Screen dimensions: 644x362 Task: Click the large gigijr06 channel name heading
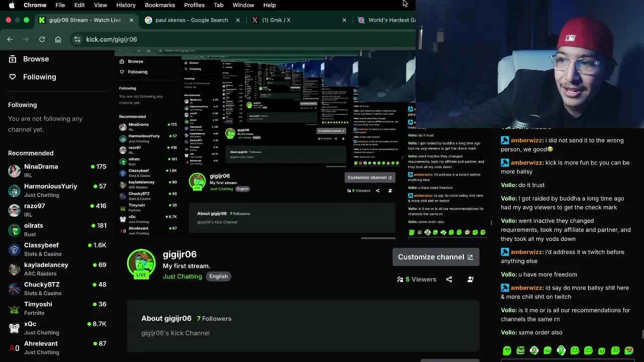(180, 254)
